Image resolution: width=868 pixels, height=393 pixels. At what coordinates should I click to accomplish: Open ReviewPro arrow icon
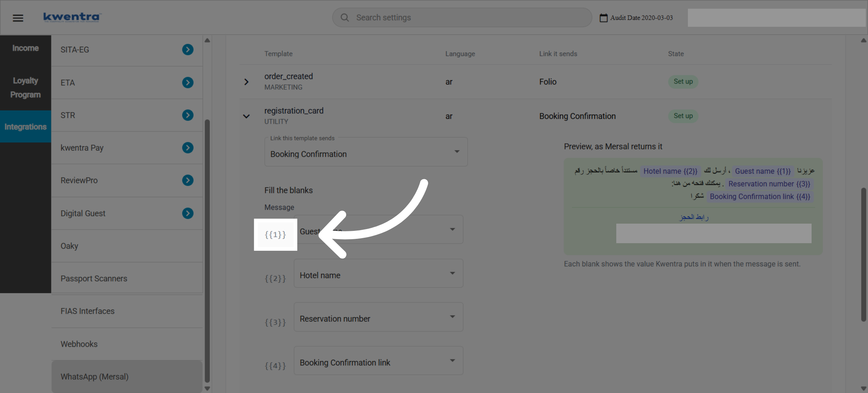point(188,180)
